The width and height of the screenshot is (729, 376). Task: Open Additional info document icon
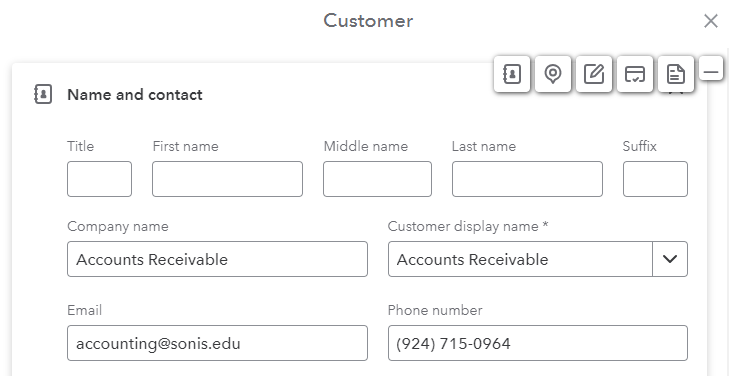(x=676, y=74)
